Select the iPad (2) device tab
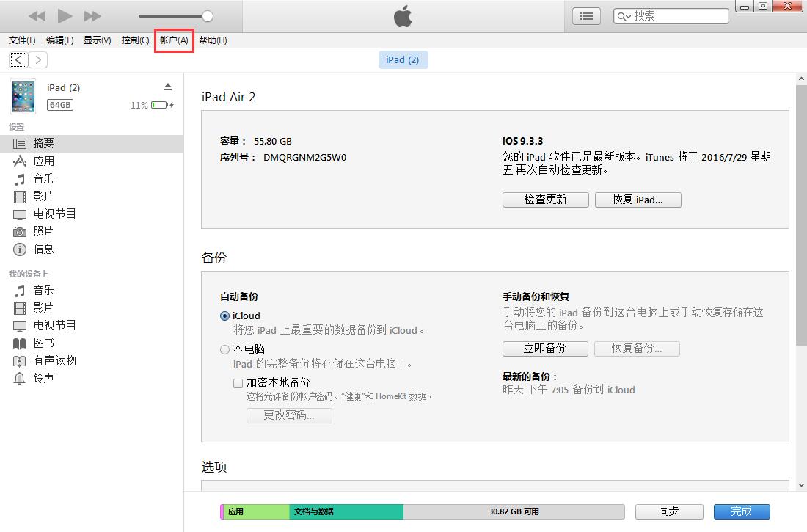 tap(403, 59)
